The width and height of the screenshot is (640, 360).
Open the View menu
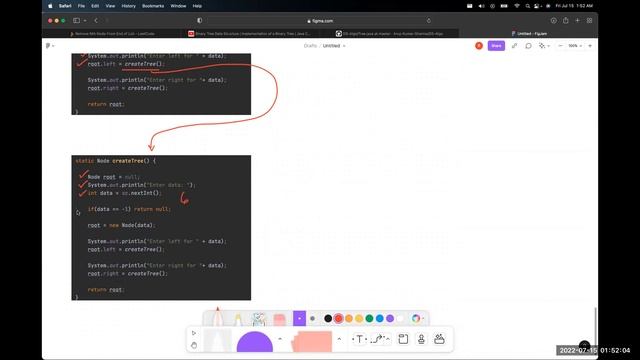point(110,6)
